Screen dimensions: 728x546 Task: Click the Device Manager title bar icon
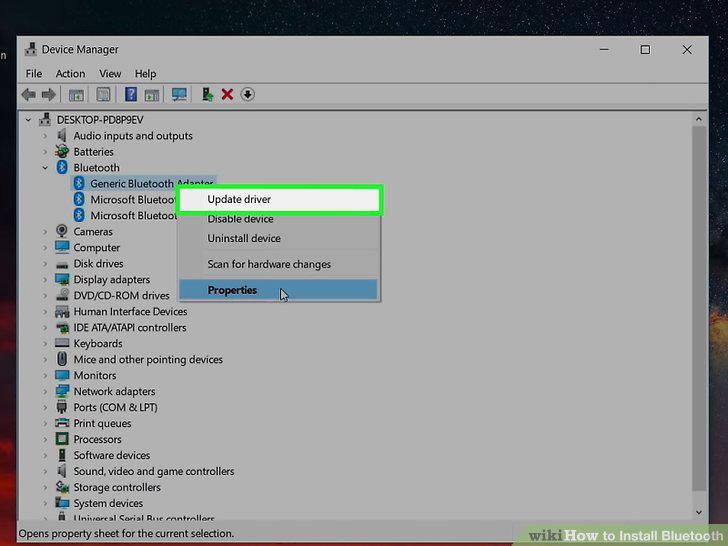31,49
